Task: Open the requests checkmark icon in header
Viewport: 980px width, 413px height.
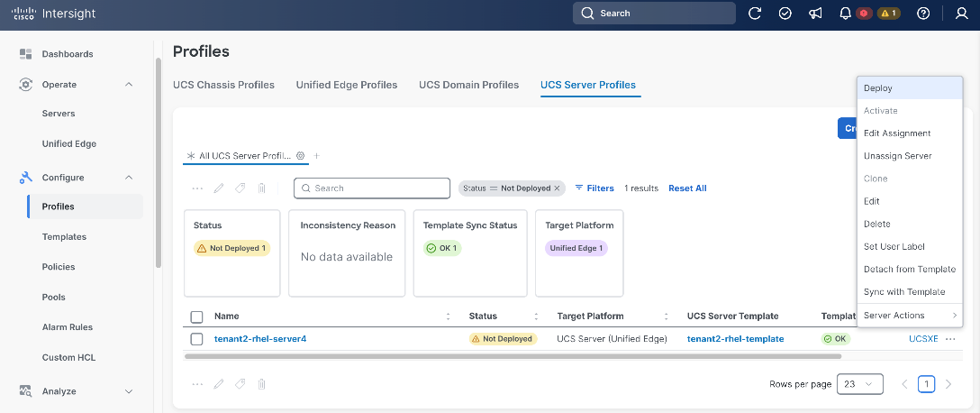Action: click(785, 14)
